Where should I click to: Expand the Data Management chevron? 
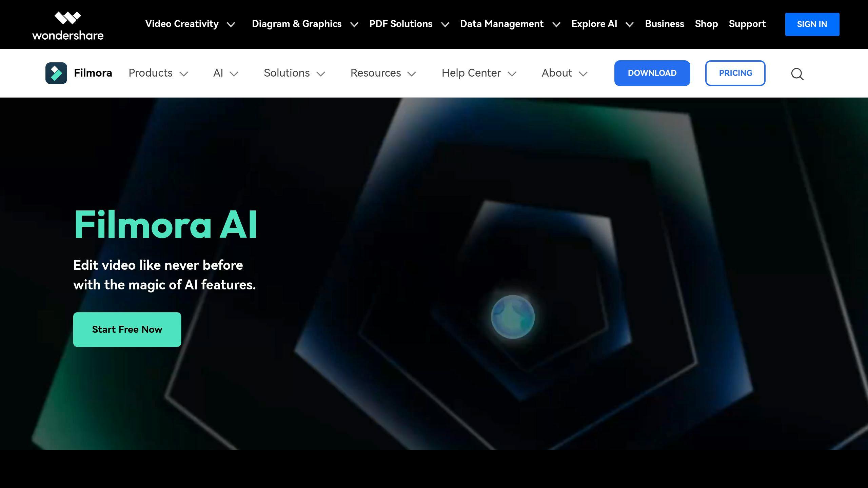(x=556, y=24)
